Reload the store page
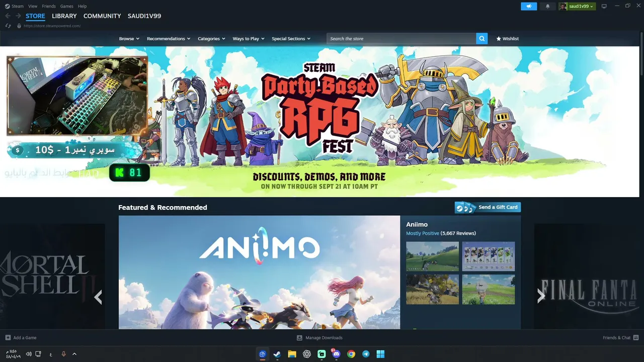The width and height of the screenshot is (644, 362). point(8,26)
